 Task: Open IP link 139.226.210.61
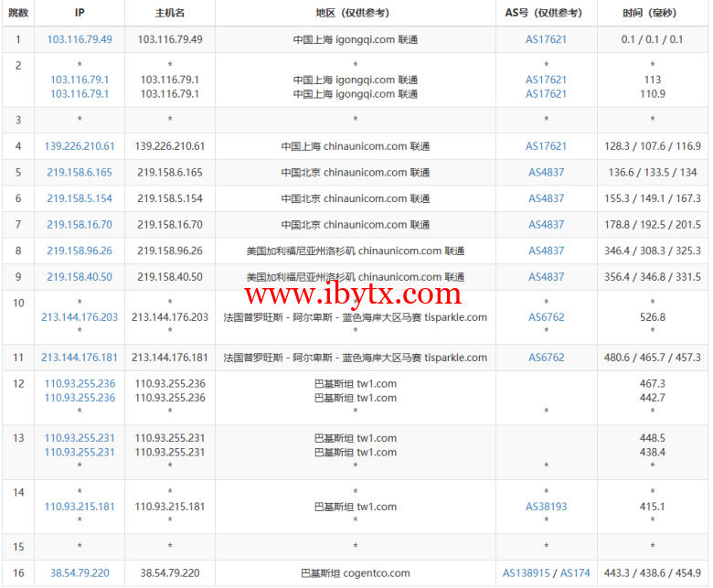(x=80, y=146)
